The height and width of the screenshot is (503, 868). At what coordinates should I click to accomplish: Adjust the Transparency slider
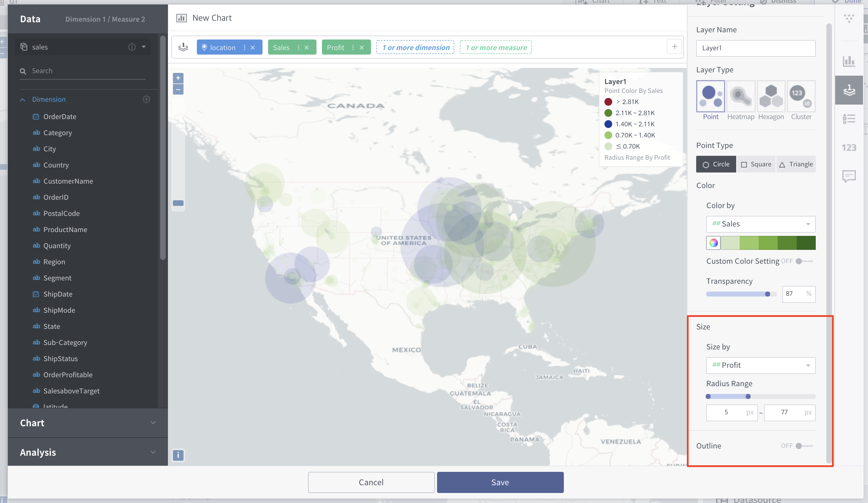pyautogui.click(x=767, y=294)
